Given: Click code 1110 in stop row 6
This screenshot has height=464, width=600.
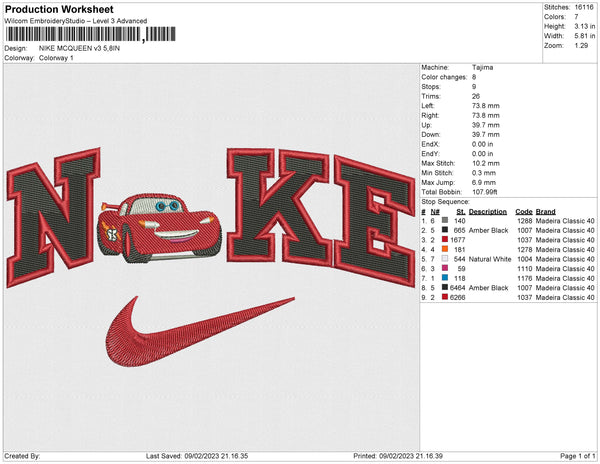Looking at the screenshot, I should (525, 269).
